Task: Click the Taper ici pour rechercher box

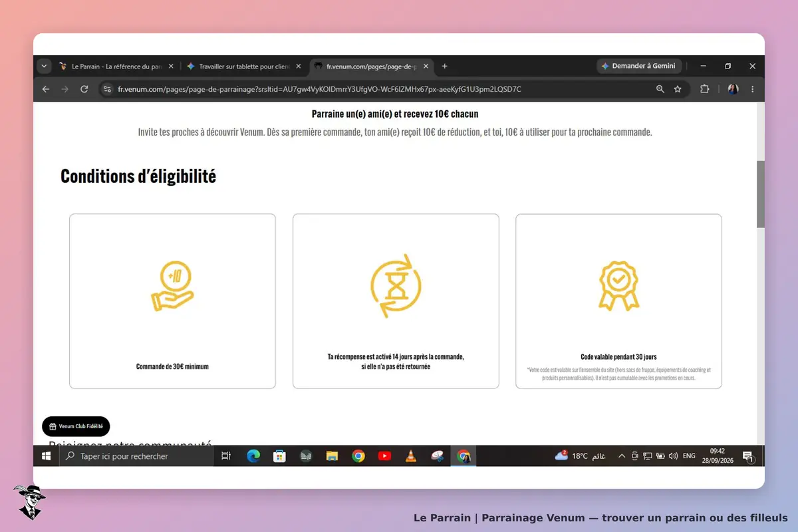Action: coord(136,456)
